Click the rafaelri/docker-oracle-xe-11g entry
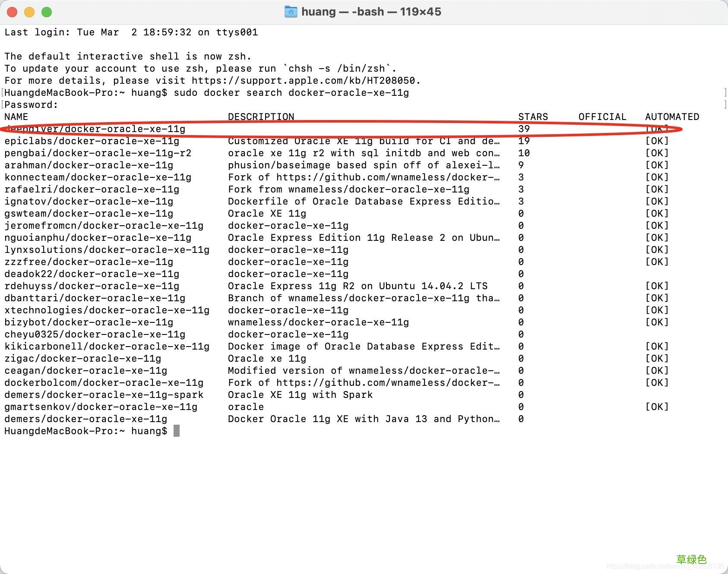The image size is (728, 574). coord(92,189)
